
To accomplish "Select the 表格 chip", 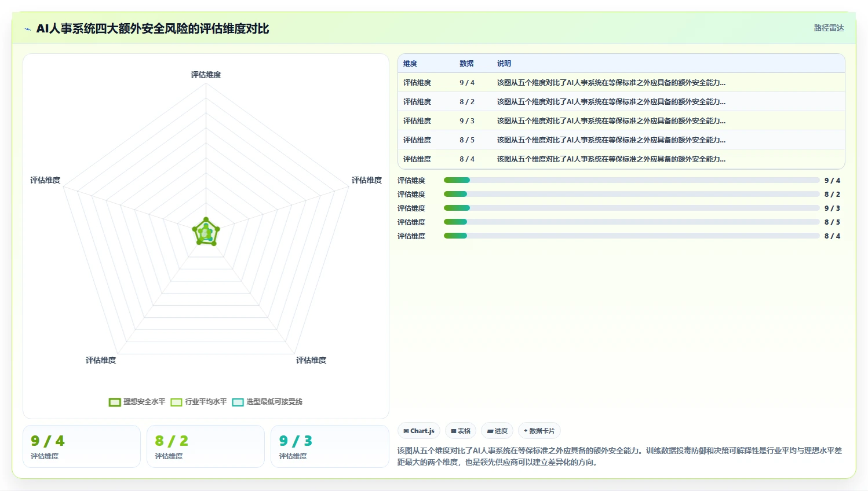I will (x=461, y=431).
